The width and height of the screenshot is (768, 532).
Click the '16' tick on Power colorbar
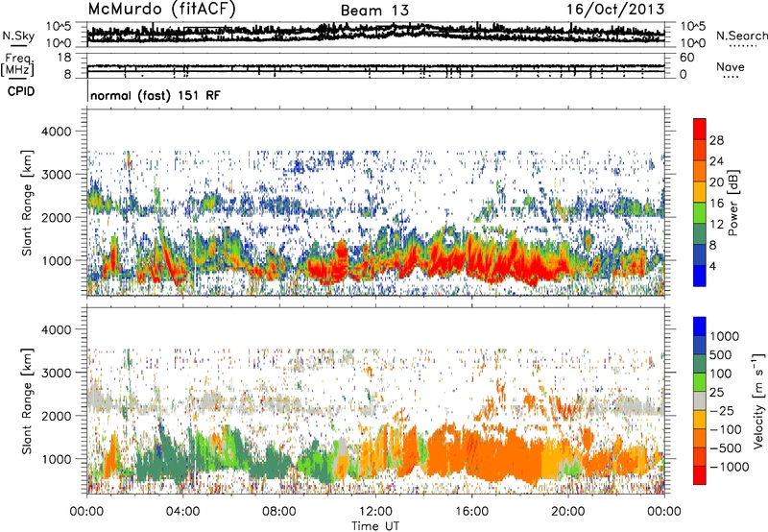716,204
